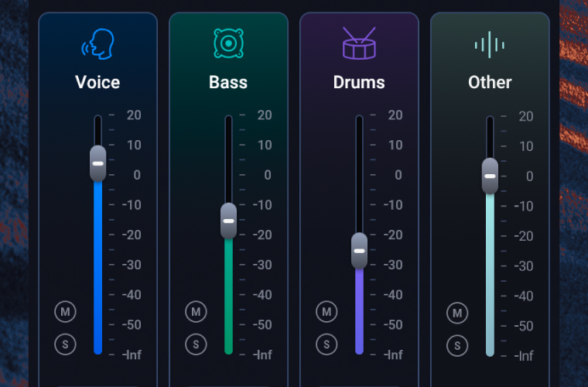Viewport: 588px width, 387px height.
Task: Click the Other waveform icon
Action: pyautogui.click(x=490, y=44)
